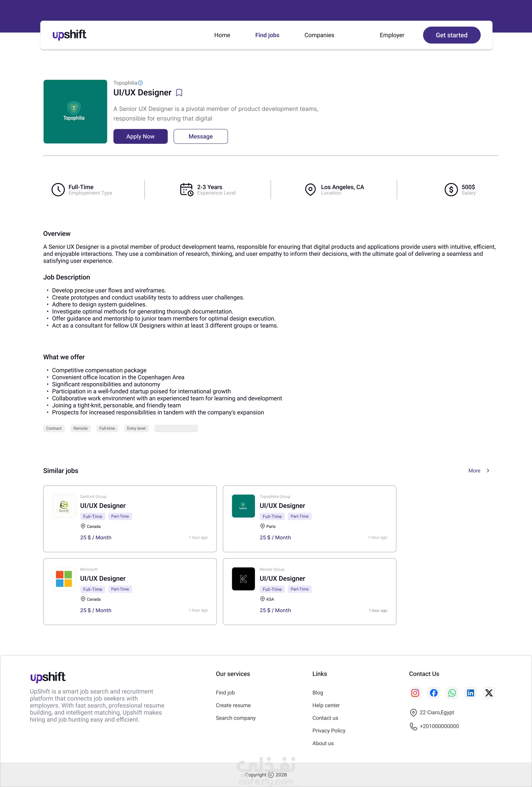Click the phone icon near +201000000000

click(x=413, y=726)
